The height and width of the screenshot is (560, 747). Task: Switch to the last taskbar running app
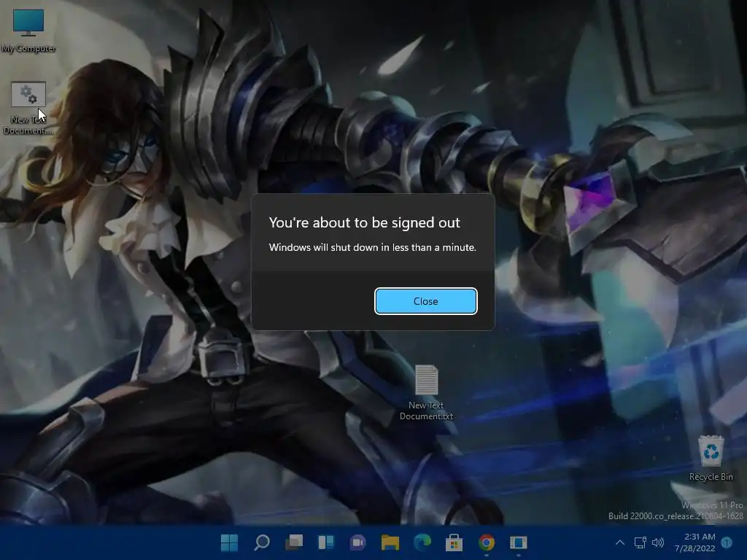point(519,542)
